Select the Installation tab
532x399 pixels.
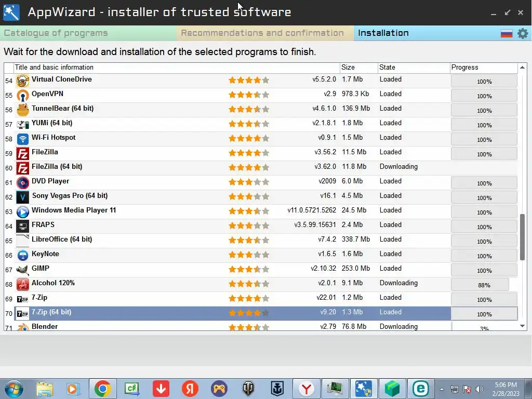pyautogui.click(x=383, y=33)
